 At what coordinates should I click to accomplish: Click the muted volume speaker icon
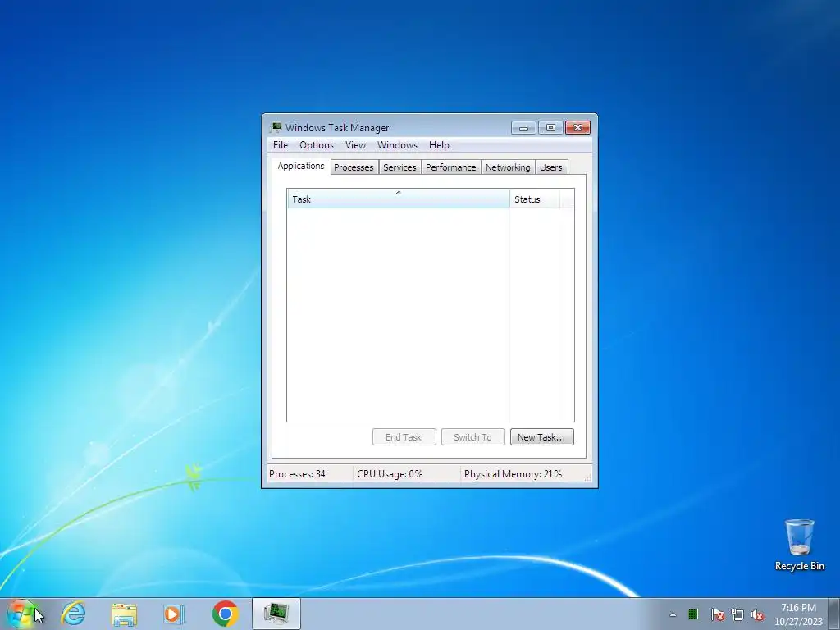pos(757,614)
